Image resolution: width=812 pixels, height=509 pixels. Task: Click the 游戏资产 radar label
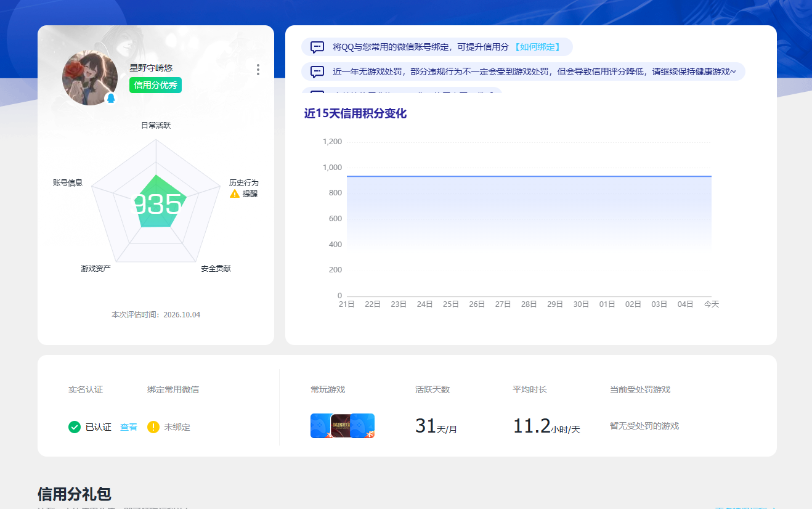pyautogui.click(x=96, y=269)
